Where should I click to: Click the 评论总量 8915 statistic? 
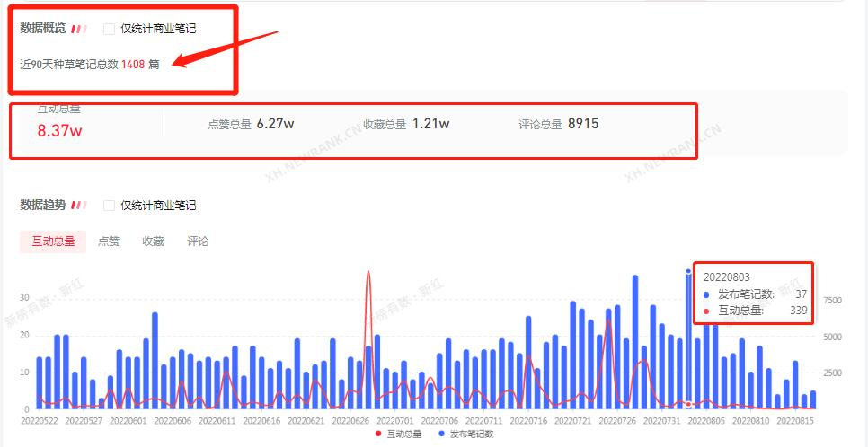click(558, 124)
